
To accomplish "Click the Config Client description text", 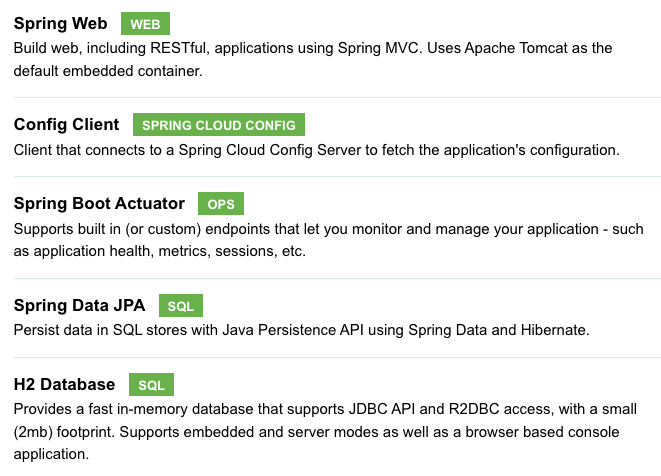I will [x=317, y=150].
